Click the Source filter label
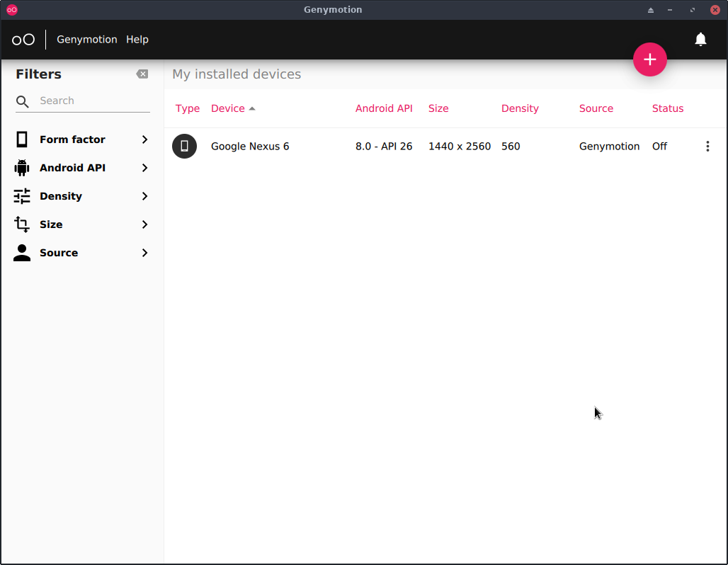 click(x=59, y=253)
